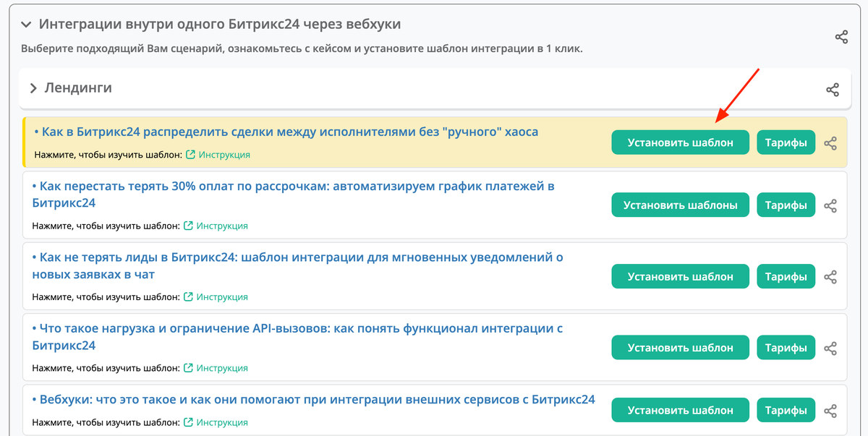
Task: Open Инструкция link under 'не терять лиды'
Action: pos(216,296)
